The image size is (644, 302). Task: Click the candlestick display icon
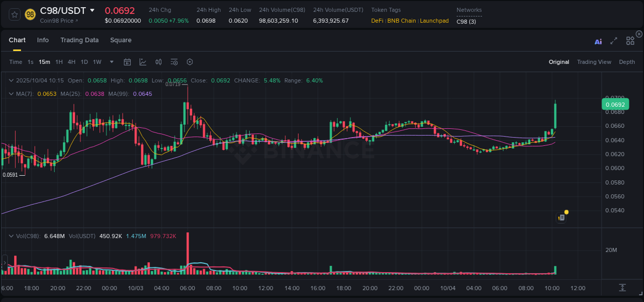tap(158, 62)
